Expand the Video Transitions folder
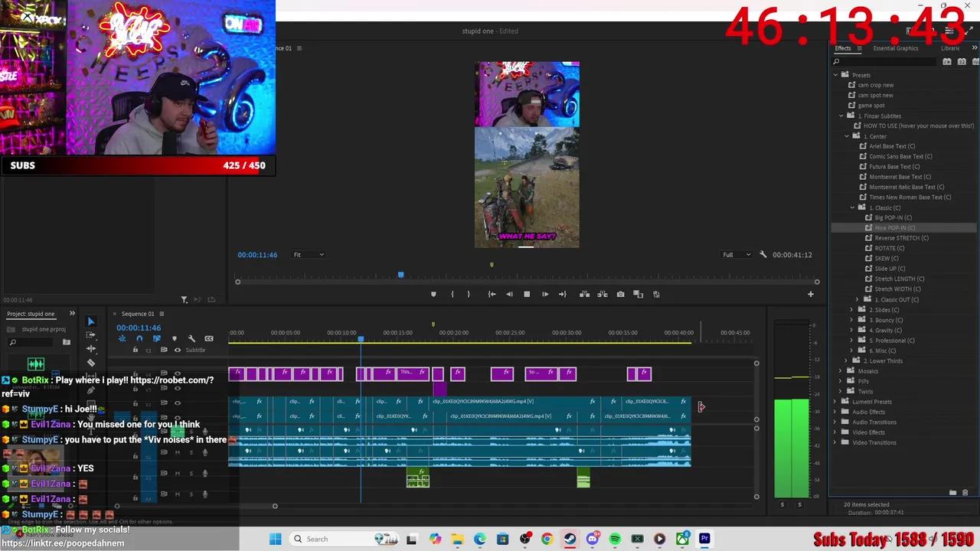Image resolution: width=980 pixels, height=551 pixels. (x=835, y=442)
